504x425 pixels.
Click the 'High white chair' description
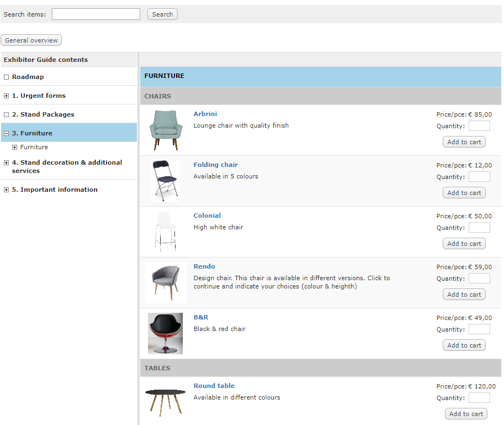click(x=218, y=227)
